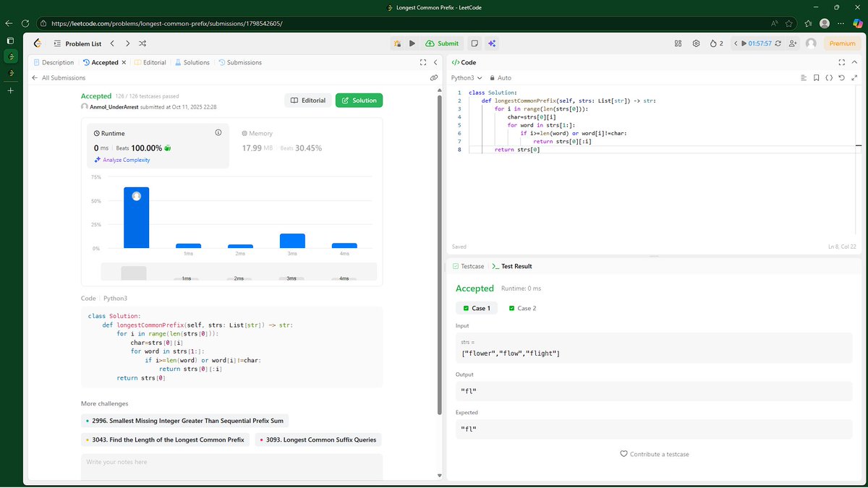Toggle the Auto lock setting
This screenshot has height=488, width=868.
coord(501,77)
